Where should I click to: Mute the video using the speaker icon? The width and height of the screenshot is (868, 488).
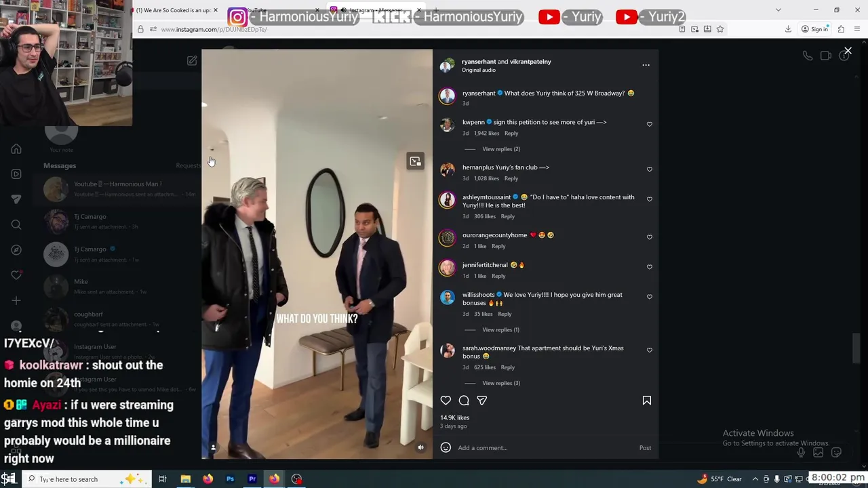pos(420,447)
